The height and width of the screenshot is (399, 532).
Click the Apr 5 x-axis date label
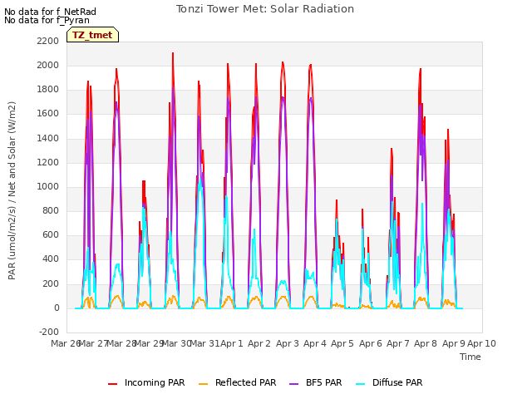point(342,343)
